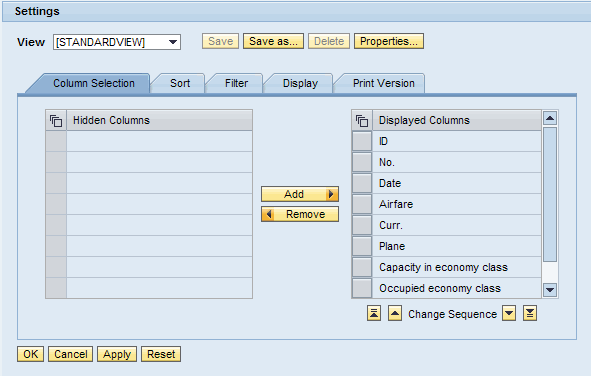Click the Save button
The image size is (591, 376).
point(220,41)
